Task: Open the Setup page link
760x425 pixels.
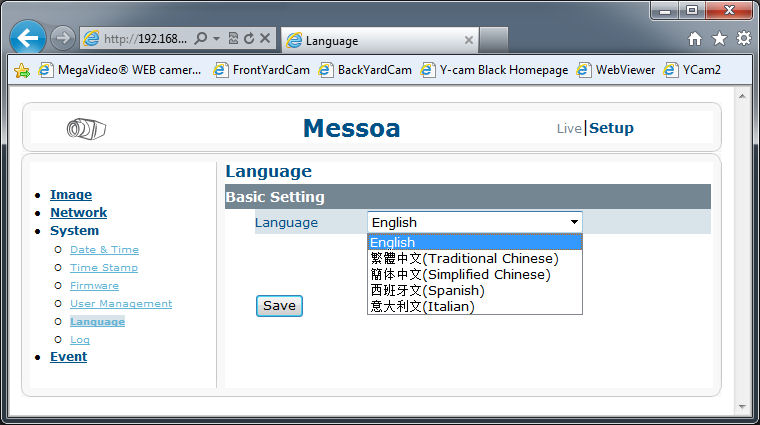Action: click(x=611, y=128)
